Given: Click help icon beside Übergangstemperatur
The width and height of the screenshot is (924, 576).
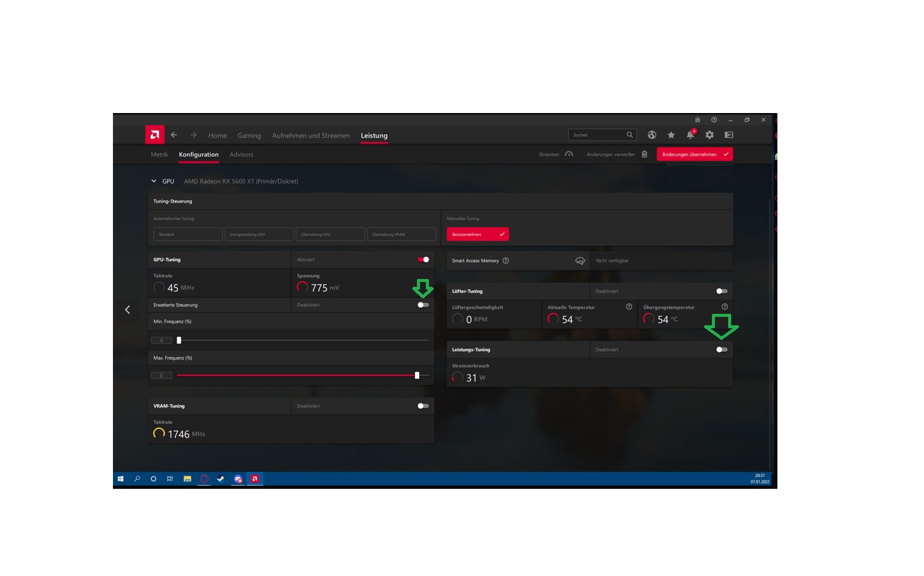Looking at the screenshot, I should coord(725,307).
